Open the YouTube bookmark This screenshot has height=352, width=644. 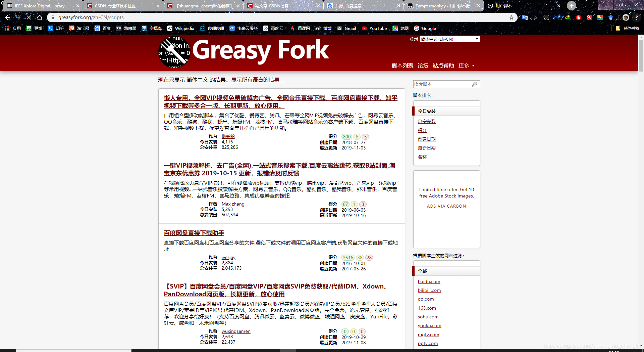[x=374, y=29]
